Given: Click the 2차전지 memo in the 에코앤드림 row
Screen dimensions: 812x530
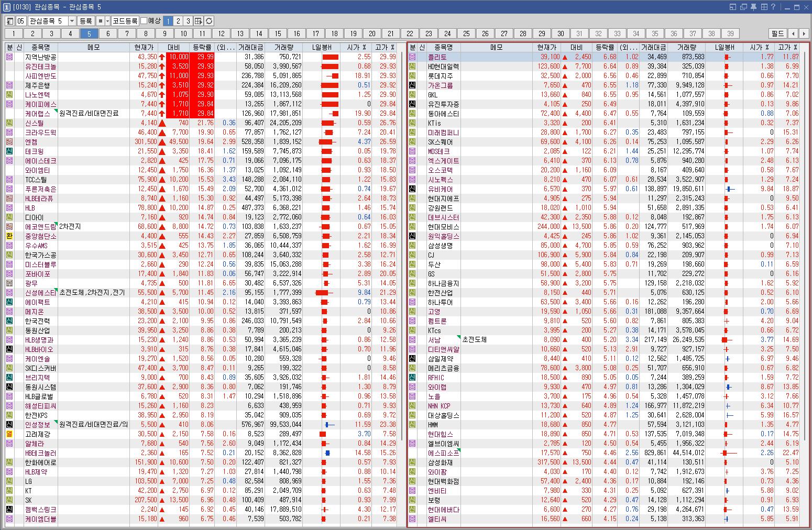Looking at the screenshot, I should [70, 227].
